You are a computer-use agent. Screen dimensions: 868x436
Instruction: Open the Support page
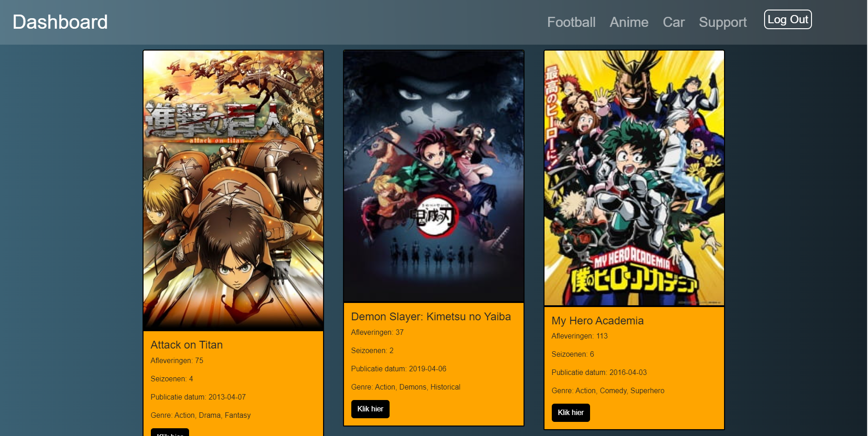[723, 22]
